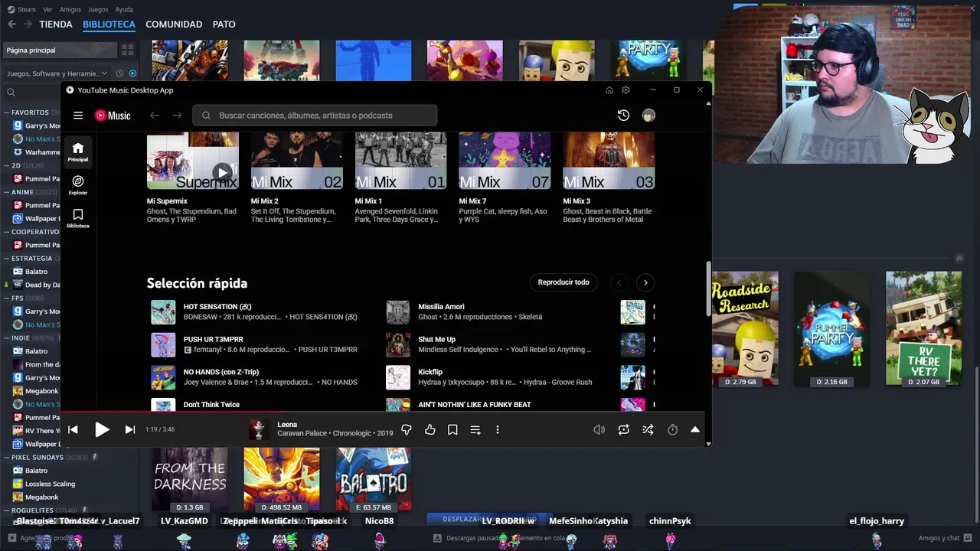Image resolution: width=980 pixels, height=551 pixels.
Task: Switch Steam library to grid view icon
Action: (128, 50)
